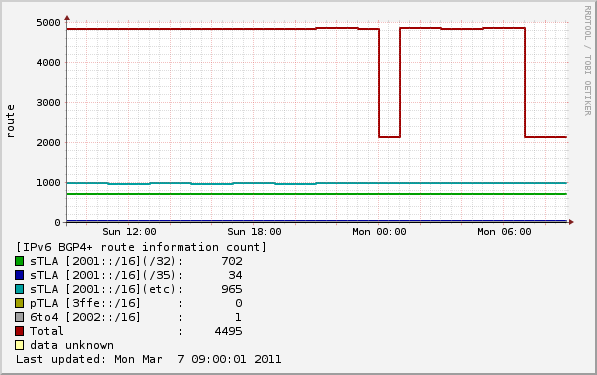597x375 pixels.
Task: Click the 'route' vertical axis title
Action: point(10,121)
